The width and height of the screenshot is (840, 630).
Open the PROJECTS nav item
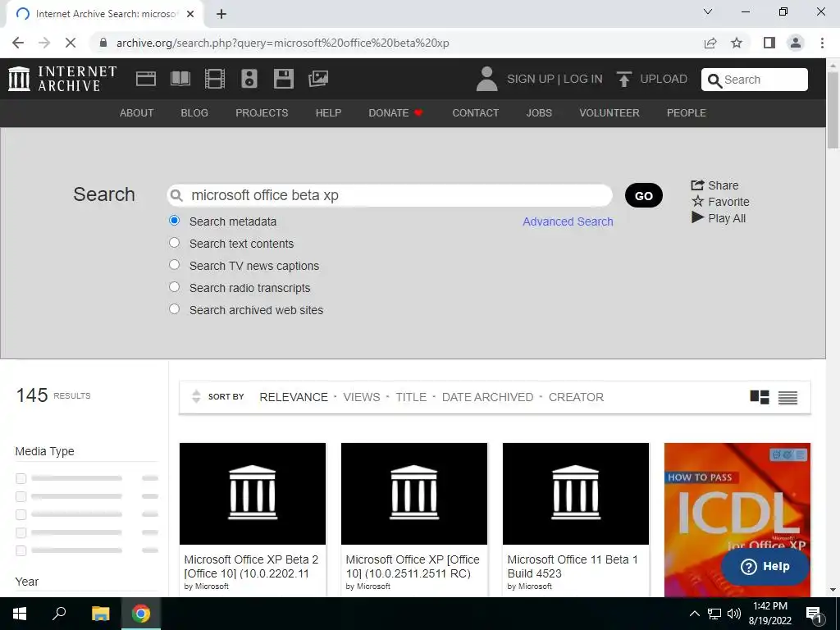coord(262,113)
